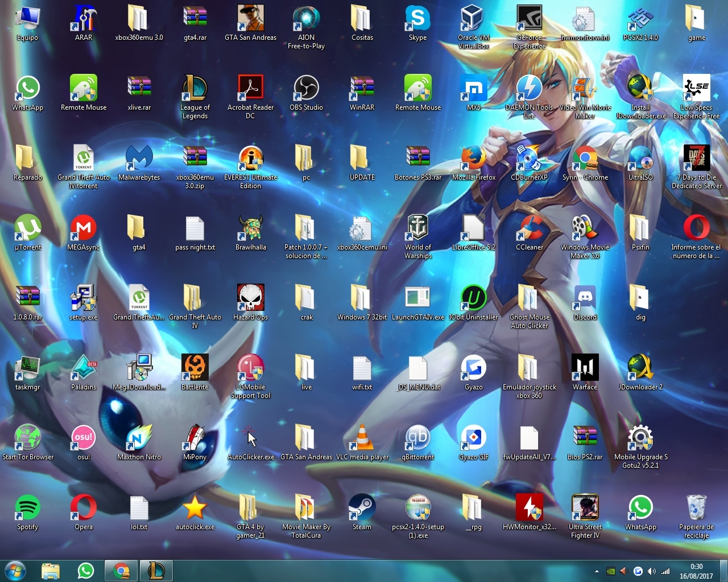Open the UltraISO desktop shortcut

[640, 157]
